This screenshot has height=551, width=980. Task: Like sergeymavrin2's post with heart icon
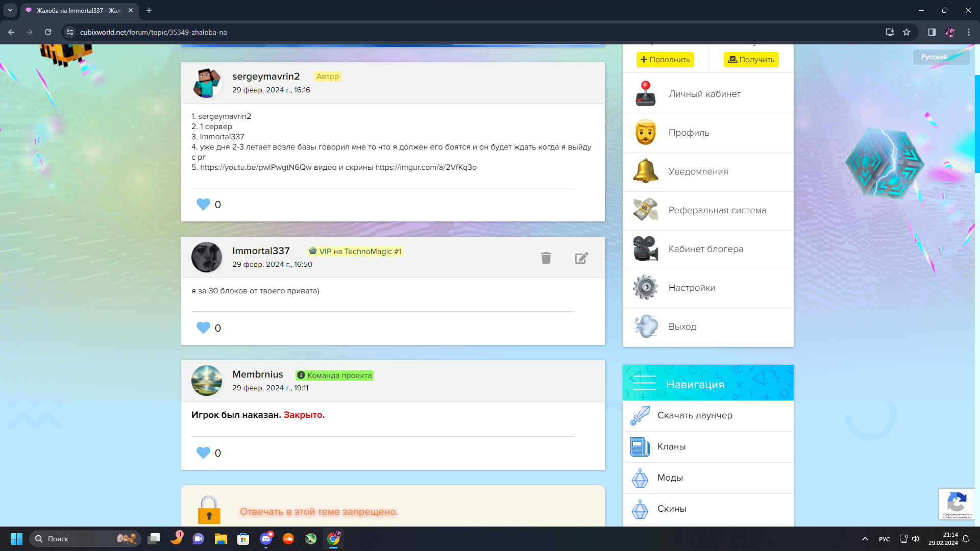pyautogui.click(x=203, y=205)
